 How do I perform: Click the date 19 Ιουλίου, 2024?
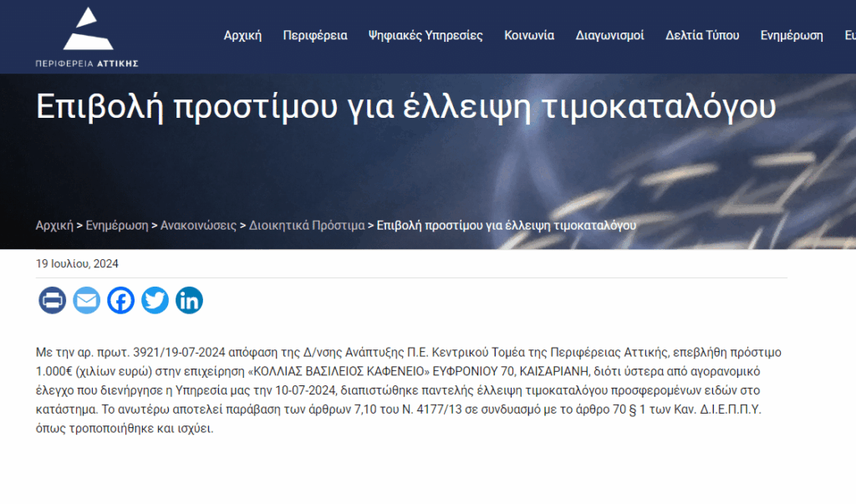pyautogui.click(x=77, y=264)
